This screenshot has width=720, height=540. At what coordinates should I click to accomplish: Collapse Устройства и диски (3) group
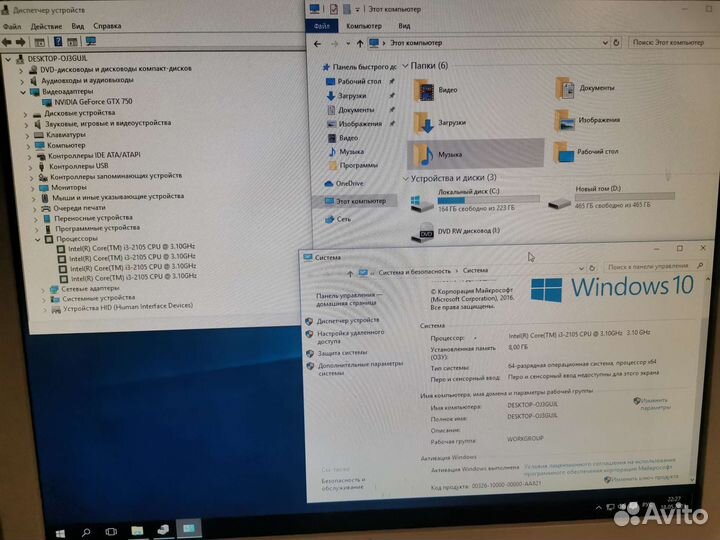(x=405, y=178)
